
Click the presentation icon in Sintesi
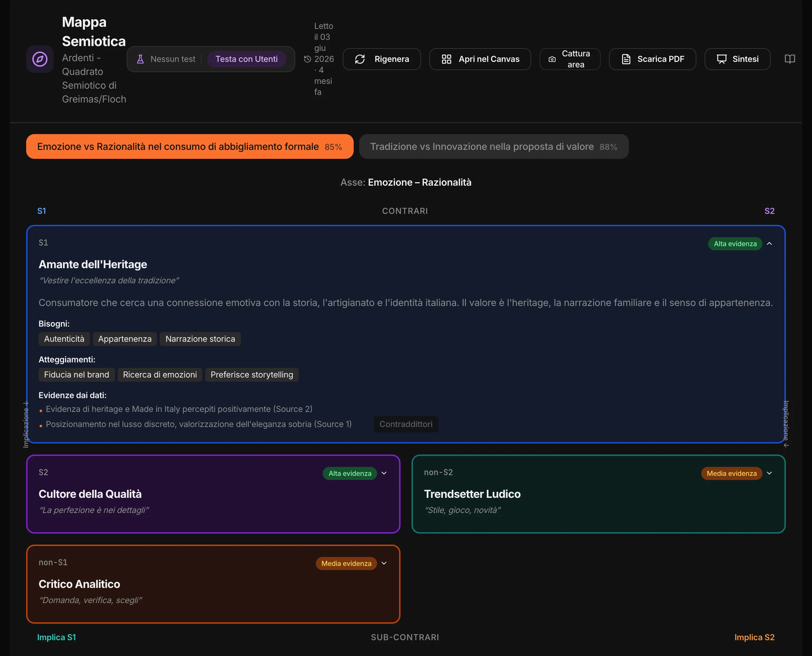click(722, 59)
